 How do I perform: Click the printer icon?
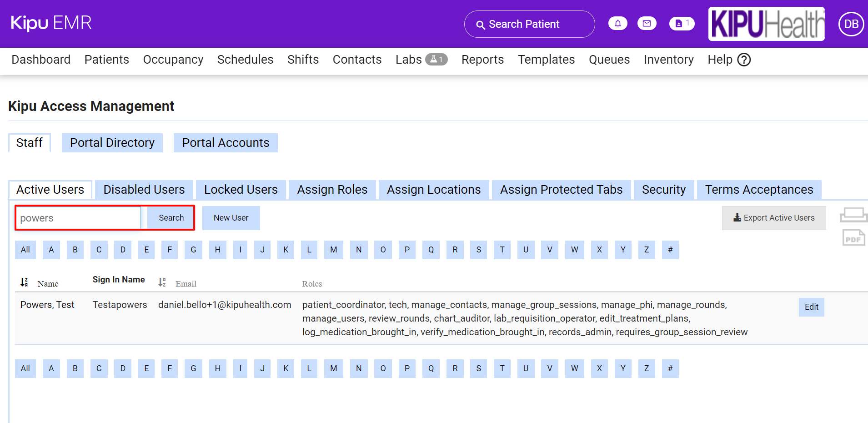tap(853, 215)
